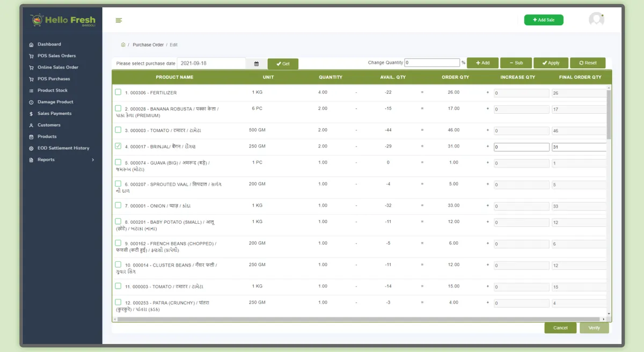Click the Reset button

588,63
